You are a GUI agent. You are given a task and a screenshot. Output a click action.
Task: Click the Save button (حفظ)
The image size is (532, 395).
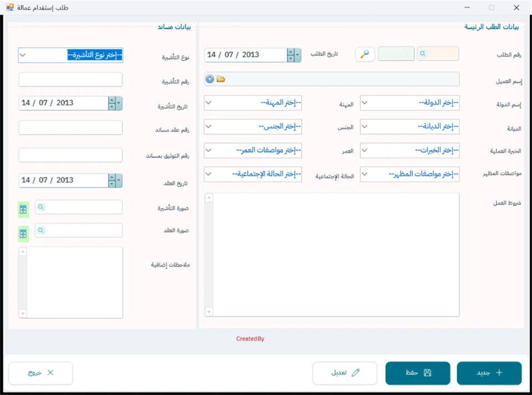coord(418,373)
